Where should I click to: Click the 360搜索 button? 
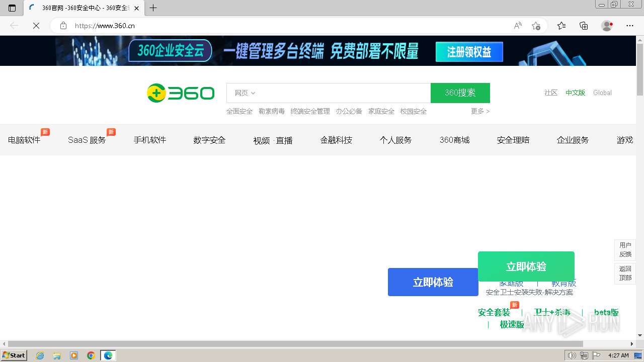460,93
